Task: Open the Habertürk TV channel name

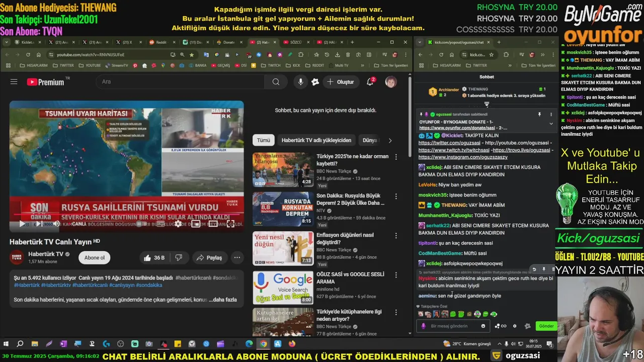Action: tap(46, 254)
